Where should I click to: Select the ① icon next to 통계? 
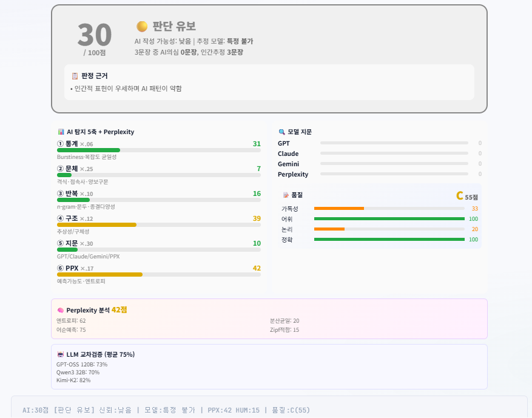pos(61,144)
